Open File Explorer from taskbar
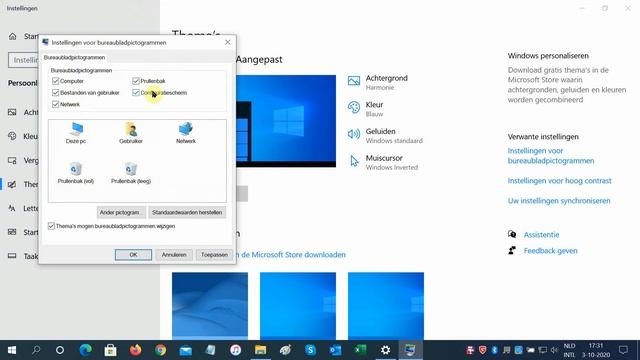Screen dimensions: 640x360 [260, 350]
